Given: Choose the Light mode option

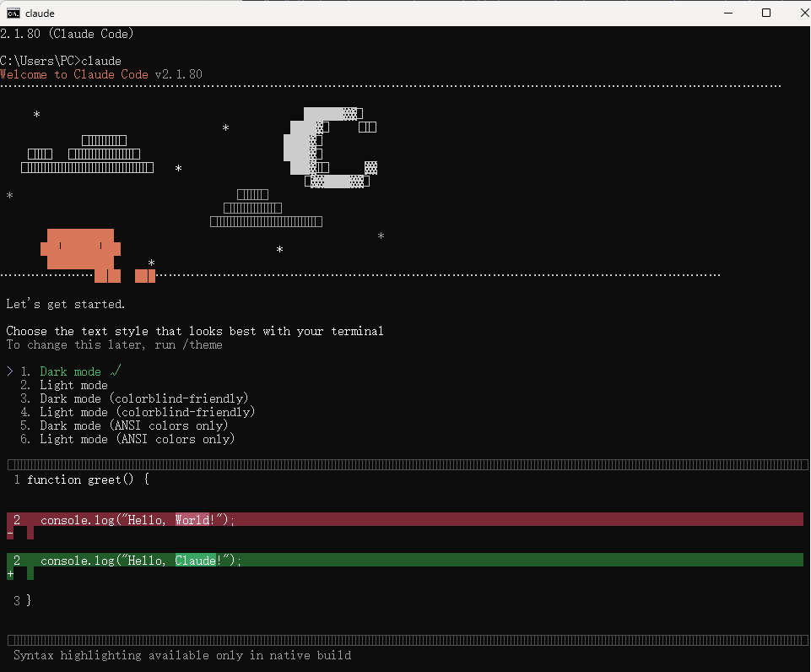Looking at the screenshot, I should [73, 385].
